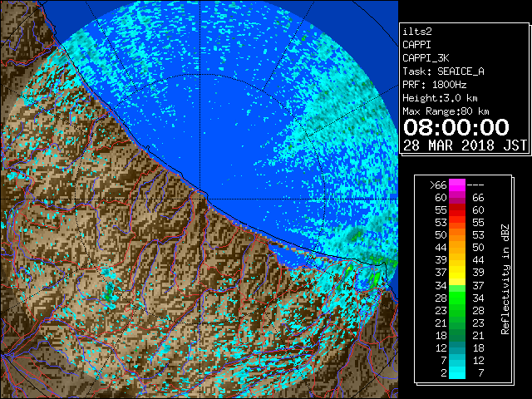
Task: Pick the red legend band beside '55' and '60'
Action: 457,210
